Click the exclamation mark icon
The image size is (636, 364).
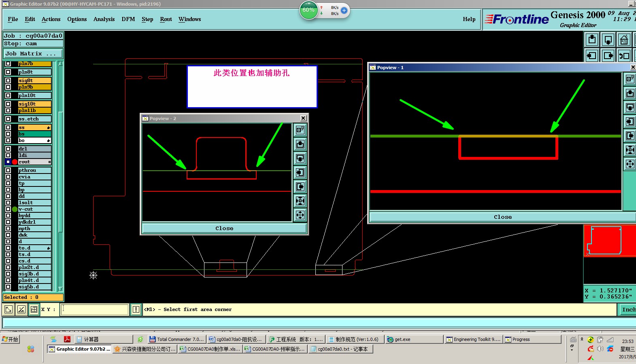coord(136,310)
